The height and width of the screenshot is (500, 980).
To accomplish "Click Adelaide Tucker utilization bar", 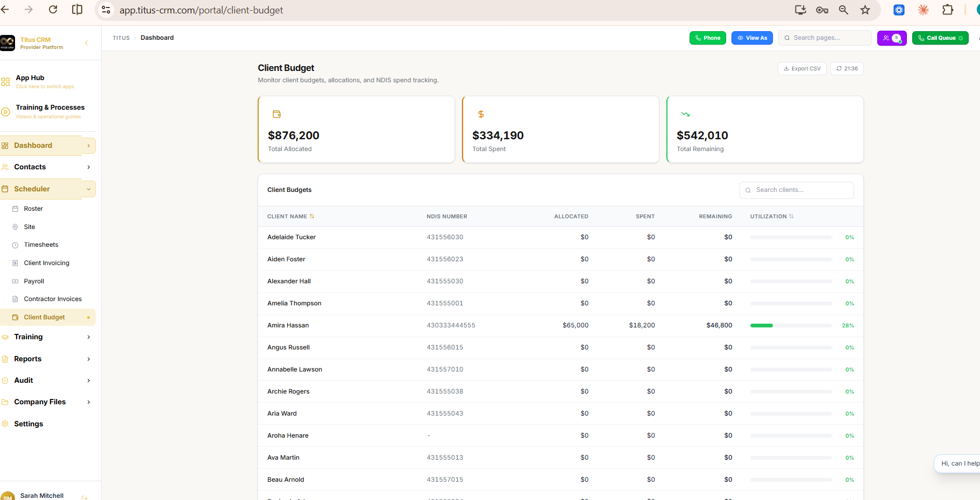I will tap(791, 237).
